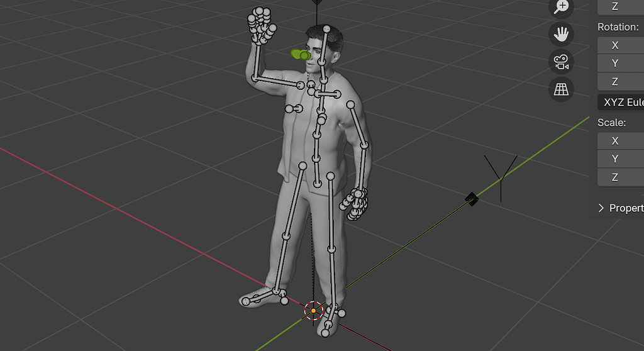Click the pan view hand icon
The height and width of the screenshot is (351, 644).
pyautogui.click(x=561, y=33)
